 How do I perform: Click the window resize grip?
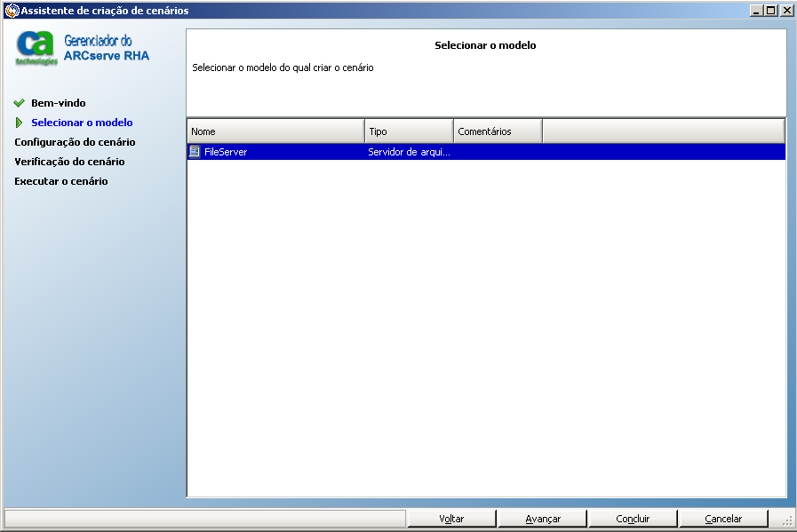point(787,520)
